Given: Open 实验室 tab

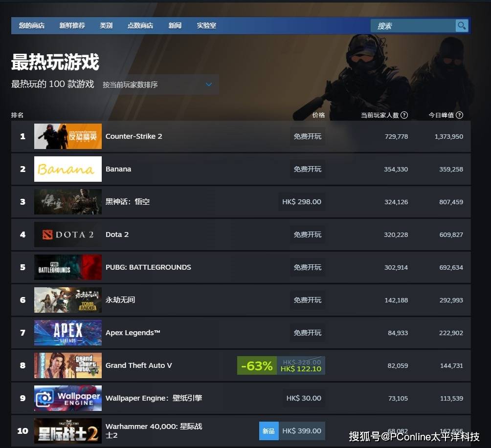Looking at the screenshot, I should point(206,26).
